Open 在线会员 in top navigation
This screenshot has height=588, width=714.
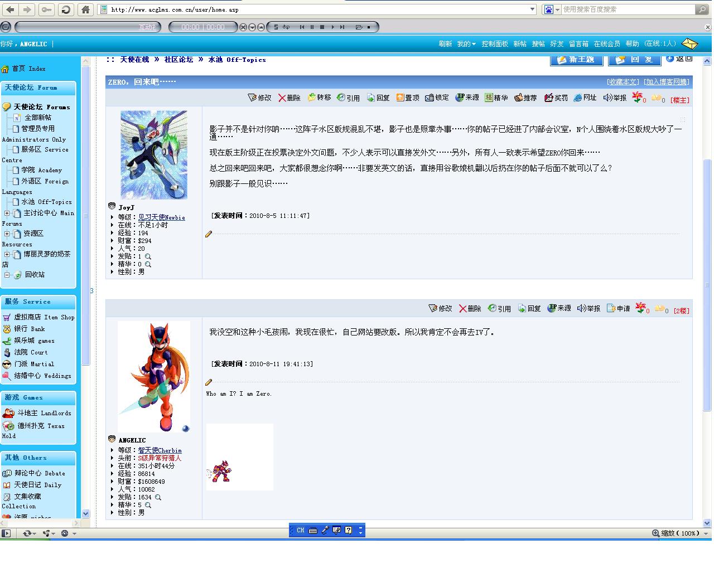click(607, 43)
